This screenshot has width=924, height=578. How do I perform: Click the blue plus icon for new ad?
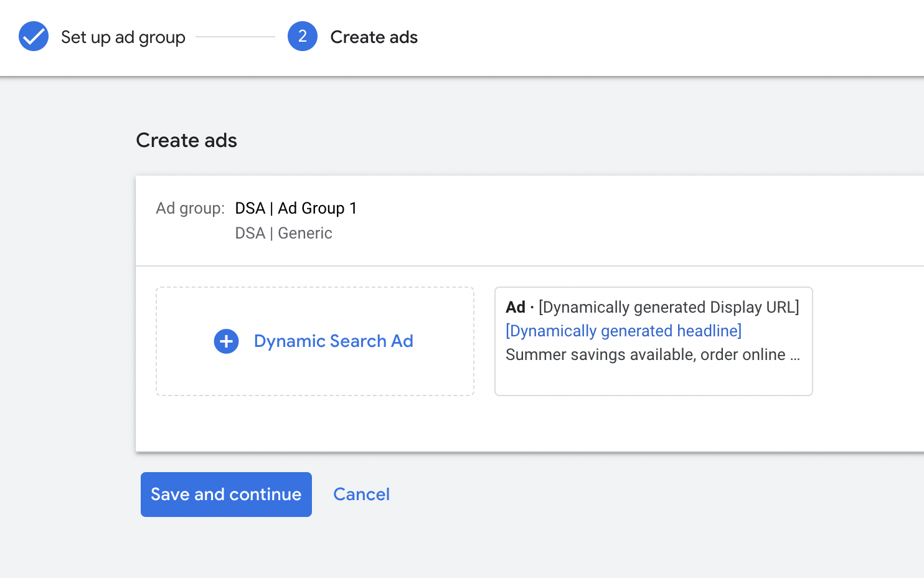tap(226, 341)
